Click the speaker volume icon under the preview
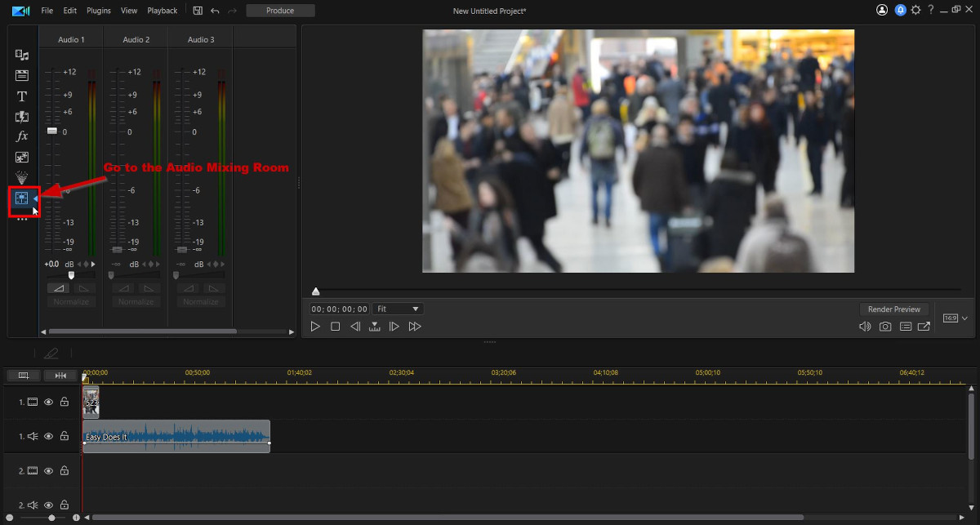 864,326
